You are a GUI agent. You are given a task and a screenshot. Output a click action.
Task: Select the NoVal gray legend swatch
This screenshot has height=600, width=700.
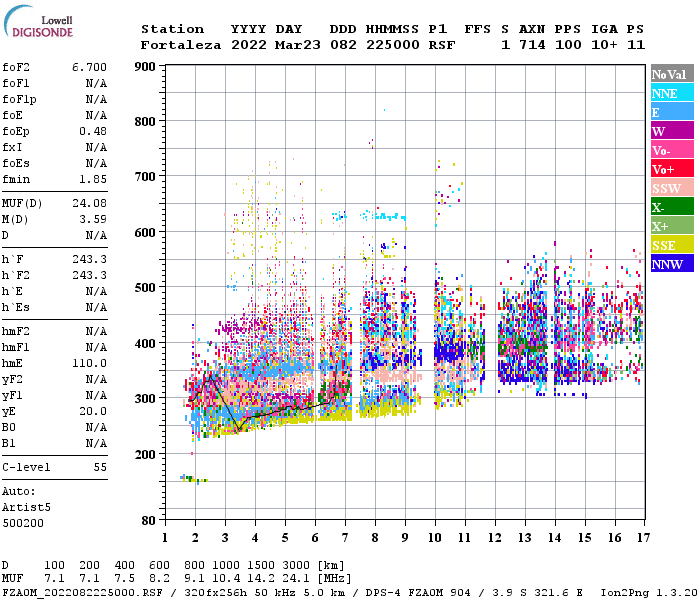point(672,74)
